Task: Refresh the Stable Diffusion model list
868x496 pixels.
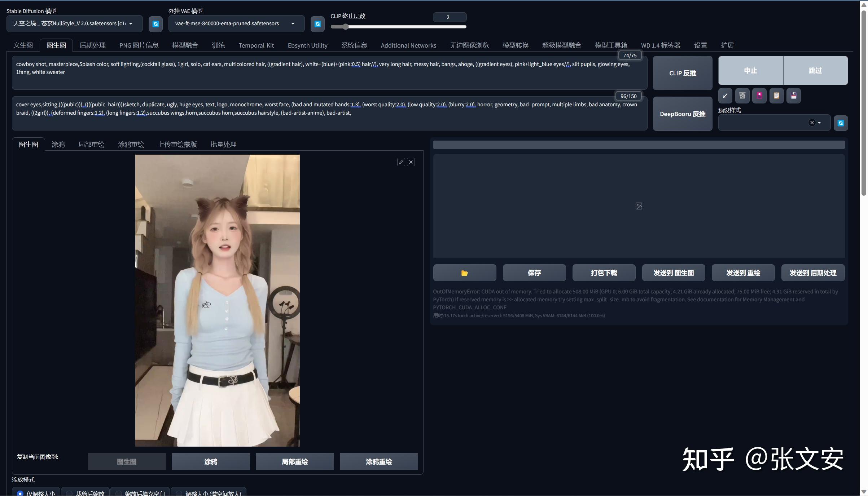Action: click(x=155, y=24)
